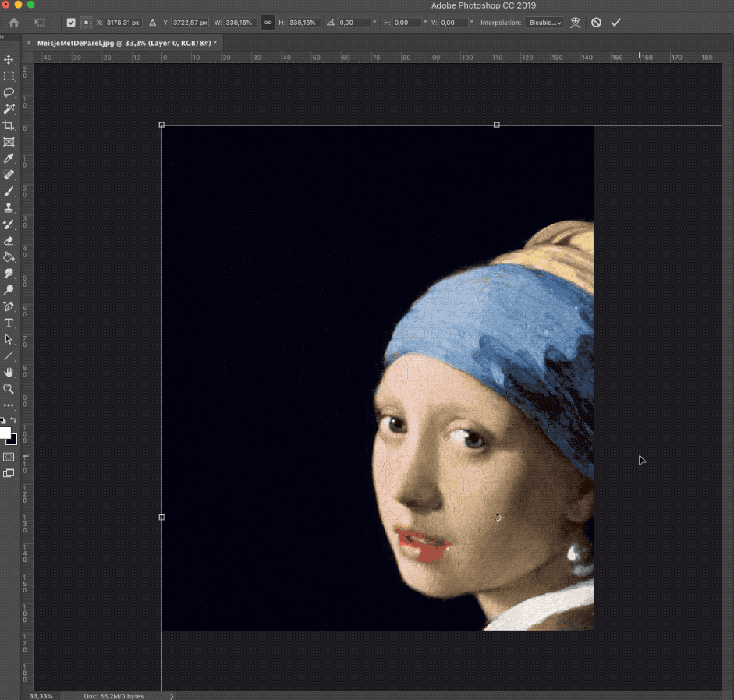Expand the status bar info arrow
The width and height of the screenshot is (734, 700).
click(172, 695)
